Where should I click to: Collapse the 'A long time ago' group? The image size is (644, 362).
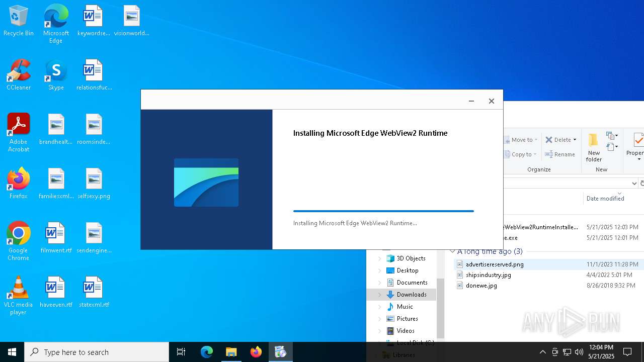pos(452,251)
